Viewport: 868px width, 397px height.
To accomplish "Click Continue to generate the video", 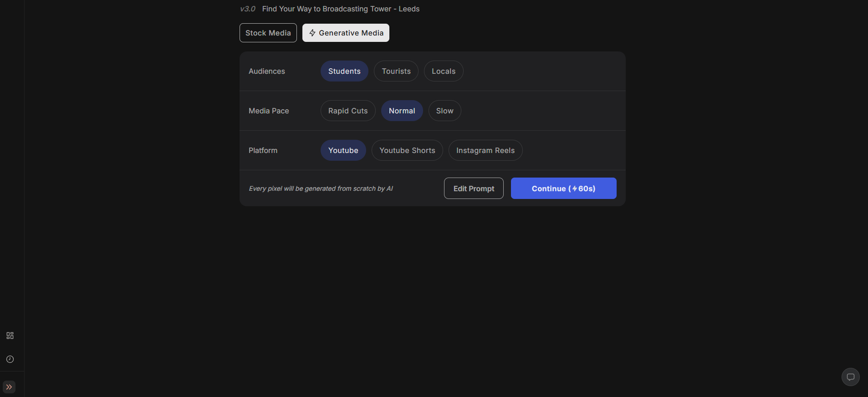I will pos(564,188).
